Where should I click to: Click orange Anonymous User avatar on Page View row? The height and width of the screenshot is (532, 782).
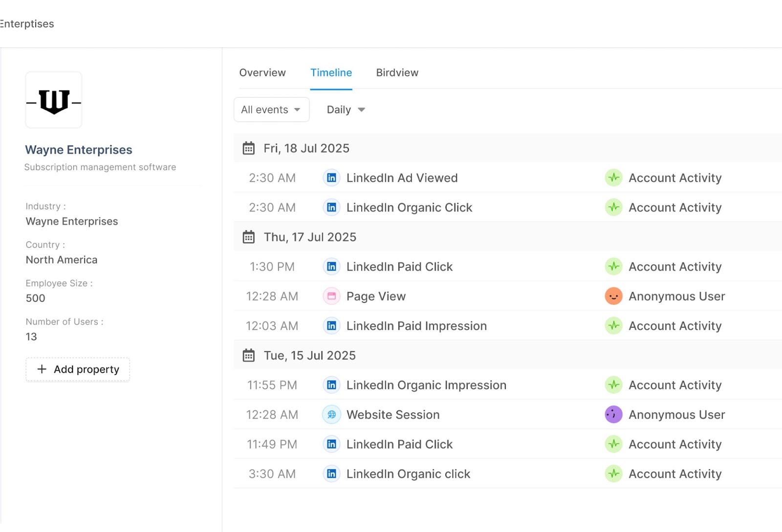click(613, 296)
